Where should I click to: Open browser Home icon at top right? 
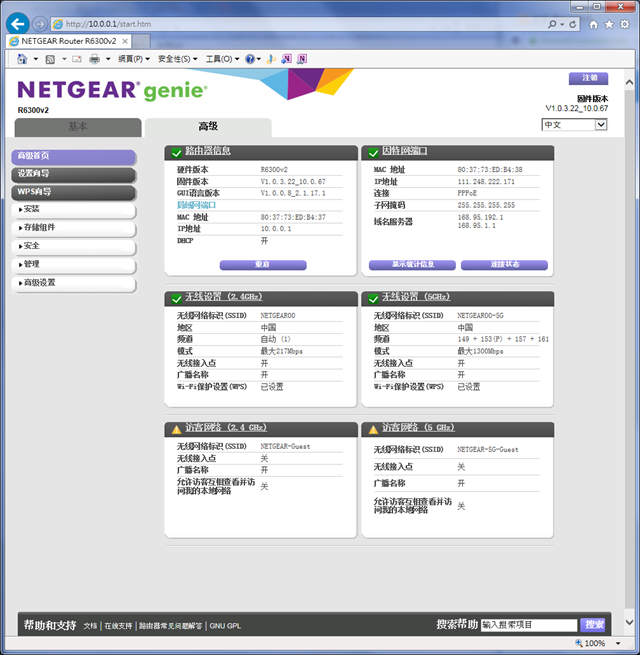[x=593, y=25]
